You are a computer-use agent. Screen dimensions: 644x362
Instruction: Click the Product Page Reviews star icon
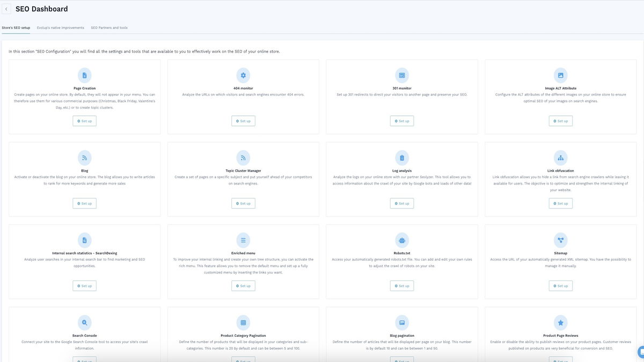click(x=560, y=322)
